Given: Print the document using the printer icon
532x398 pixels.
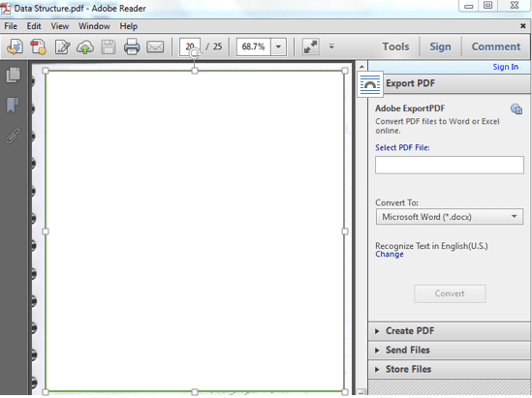Looking at the screenshot, I should point(132,46).
